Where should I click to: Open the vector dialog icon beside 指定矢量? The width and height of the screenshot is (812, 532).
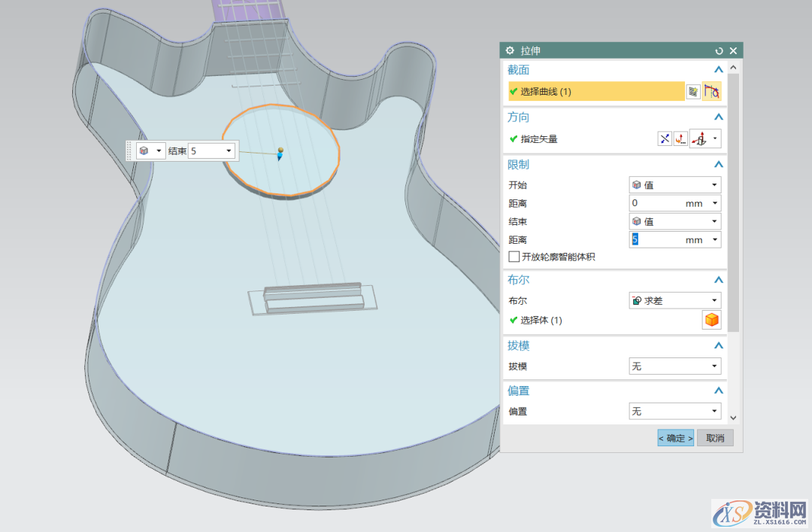[680, 138]
